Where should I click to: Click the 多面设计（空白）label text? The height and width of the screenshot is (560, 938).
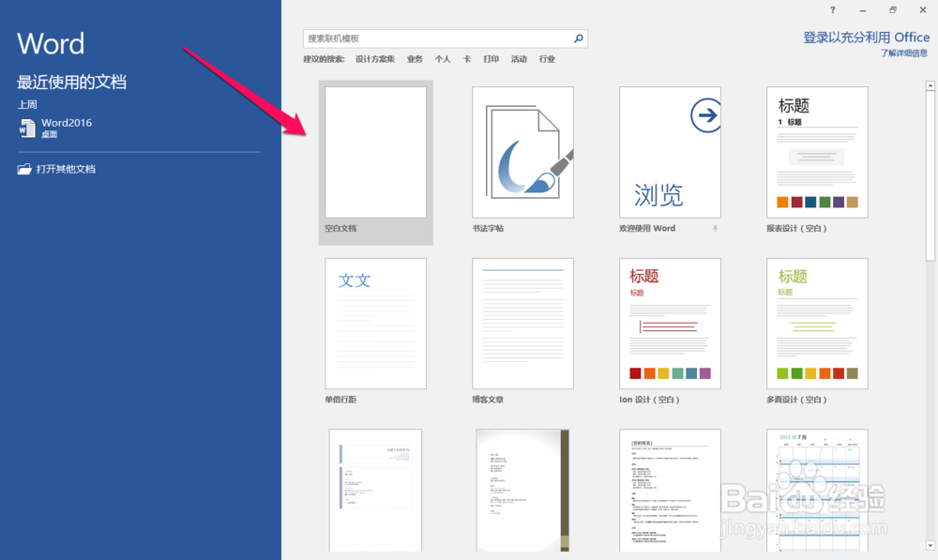(x=796, y=400)
